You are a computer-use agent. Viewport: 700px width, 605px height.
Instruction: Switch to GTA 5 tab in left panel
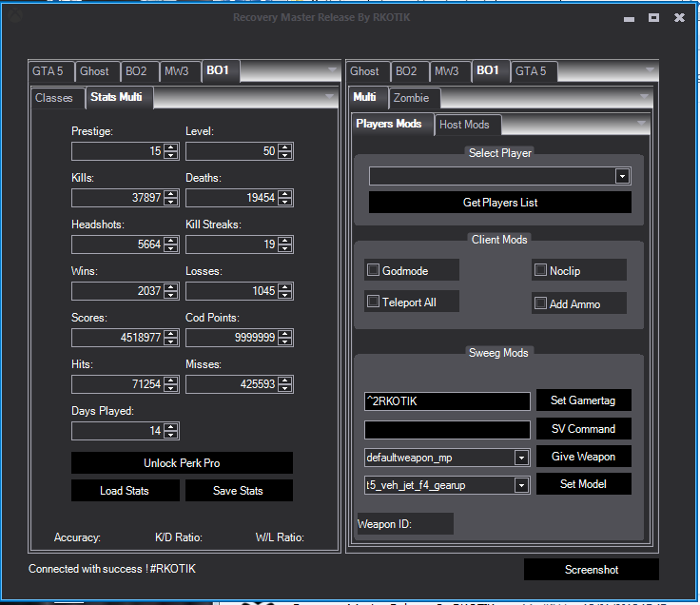pos(51,71)
